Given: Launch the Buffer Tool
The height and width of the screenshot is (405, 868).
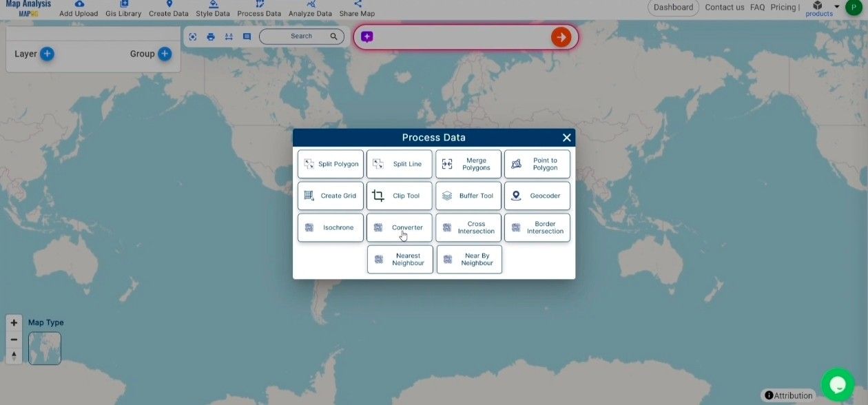Looking at the screenshot, I should pyautogui.click(x=468, y=196).
